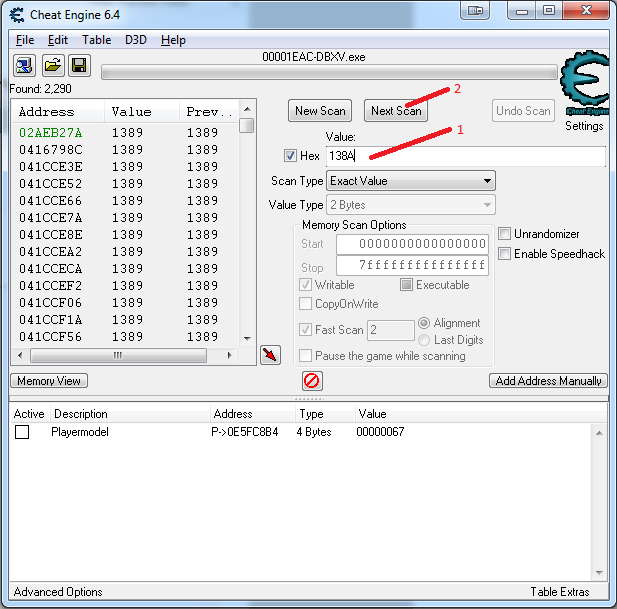
Task: Click the red arrow add-to-list icon
Action: click(270, 355)
